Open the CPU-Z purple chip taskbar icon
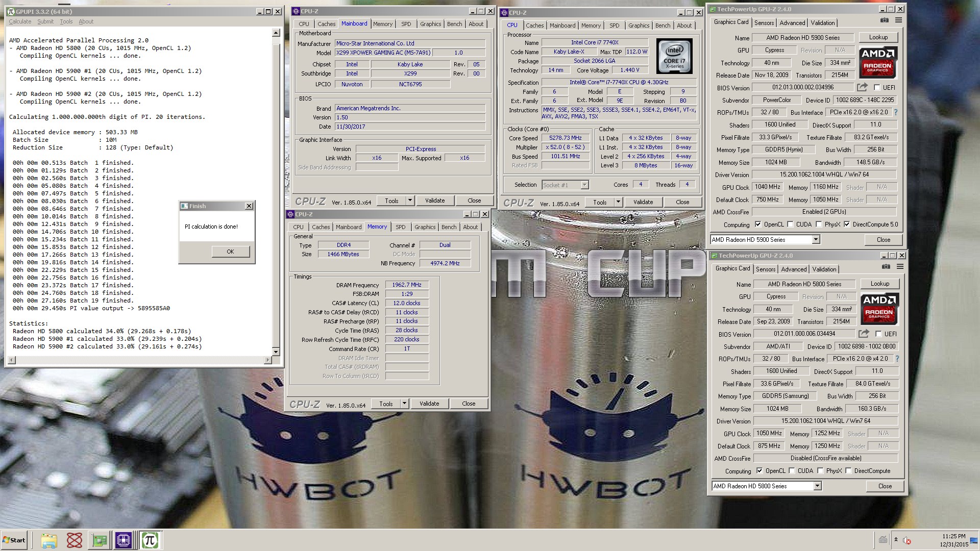 [x=124, y=540]
